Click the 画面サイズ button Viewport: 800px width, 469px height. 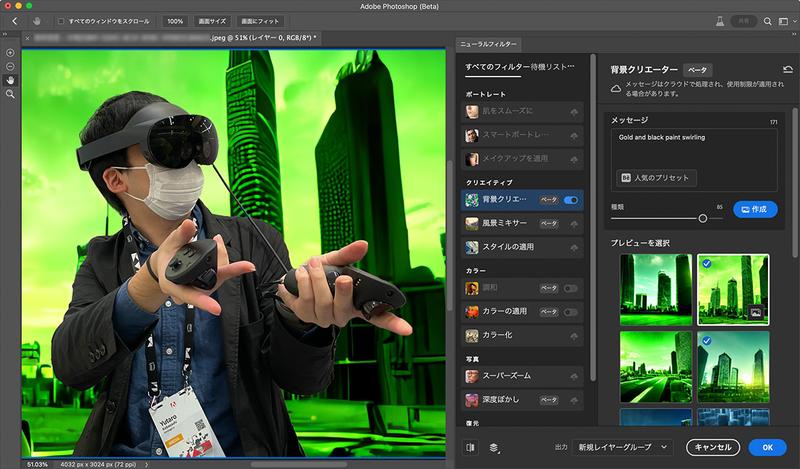tap(212, 21)
